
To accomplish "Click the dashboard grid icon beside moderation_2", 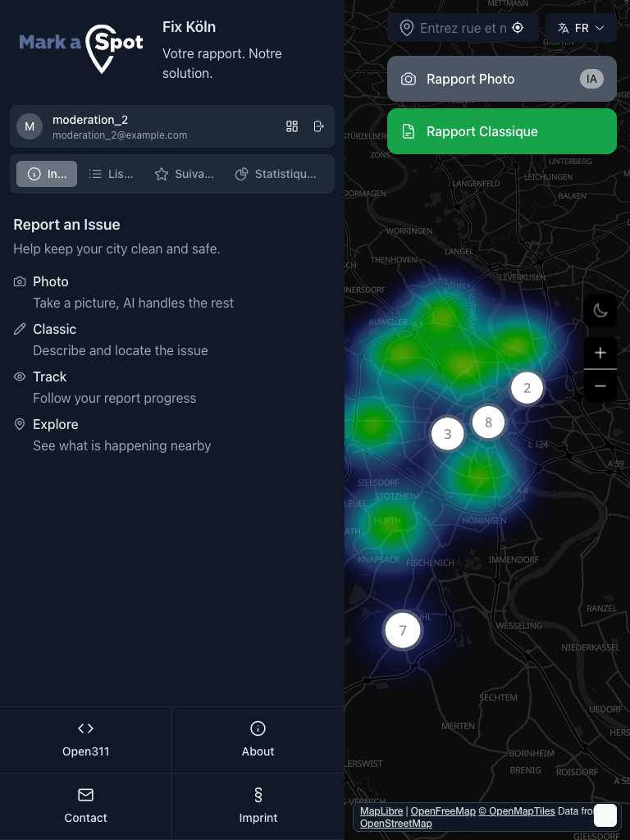I will (x=292, y=126).
